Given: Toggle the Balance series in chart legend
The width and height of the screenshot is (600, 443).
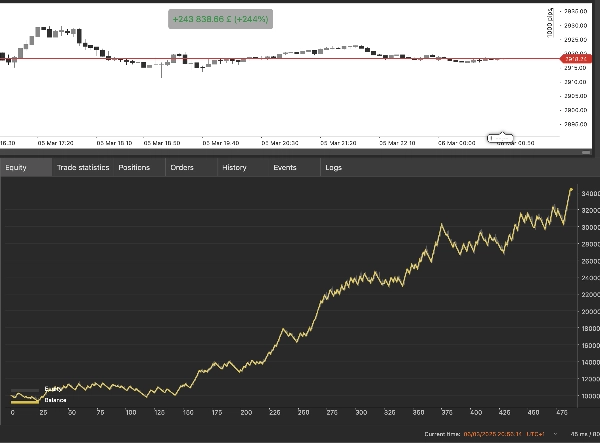Looking at the screenshot, I should coord(40,397).
